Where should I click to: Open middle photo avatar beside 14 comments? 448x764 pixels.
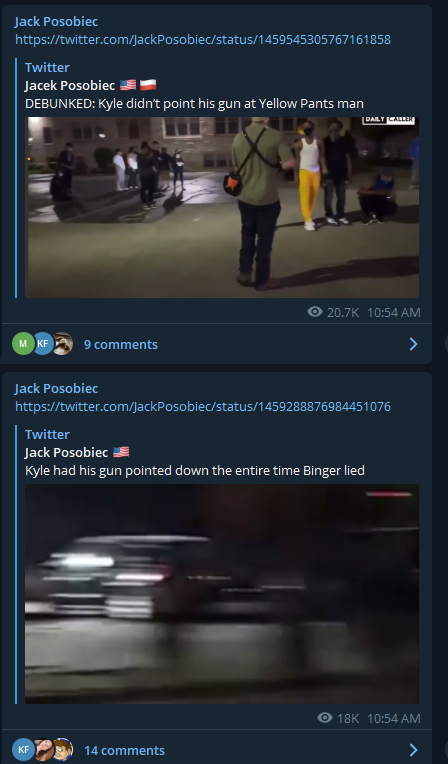[43, 750]
